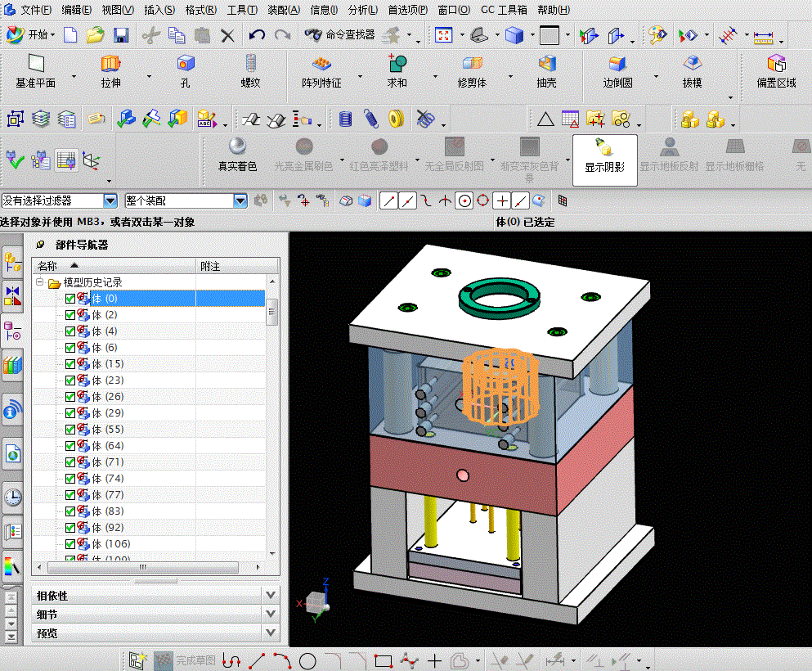The image size is (812, 671).
Task: Click the Save floppy disk icon
Action: pyautogui.click(x=121, y=35)
